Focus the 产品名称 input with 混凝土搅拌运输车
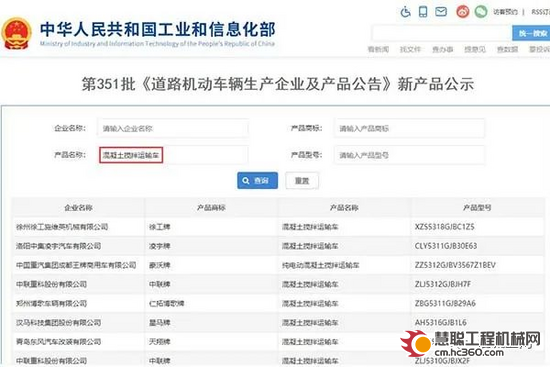This screenshot has width=550, height=367. pyautogui.click(x=173, y=155)
